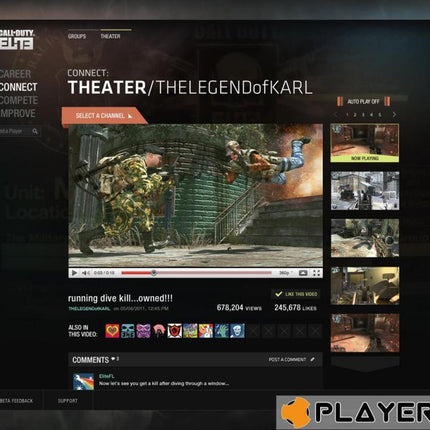Open THELEGENDofKARL uploader profile link
This screenshot has height=430, width=430.
89,309
